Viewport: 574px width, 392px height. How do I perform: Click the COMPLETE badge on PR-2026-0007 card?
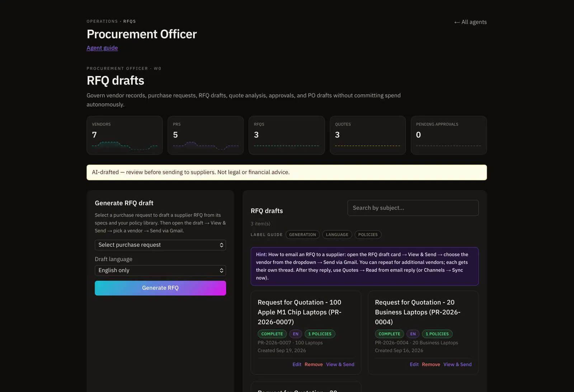[272, 334]
